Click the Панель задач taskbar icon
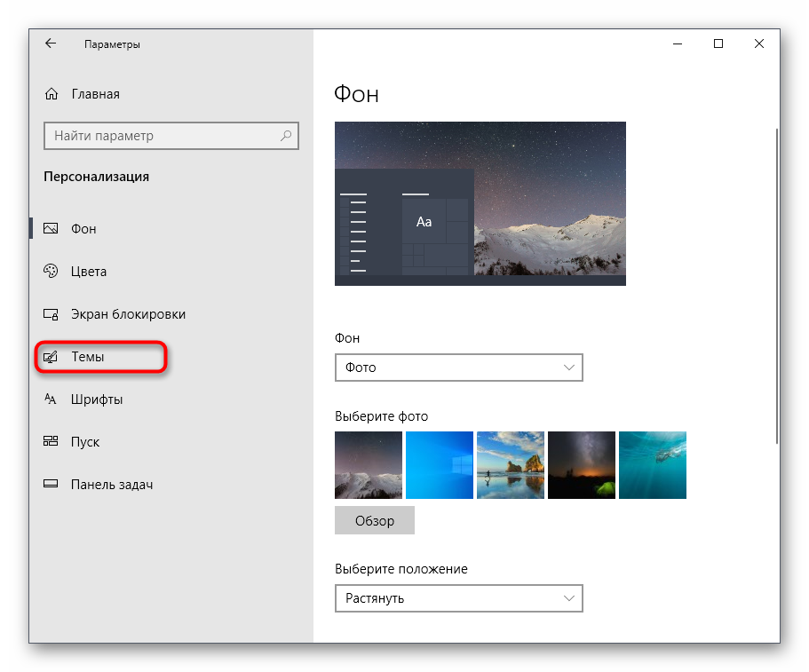This screenshot has height=672, width=809. tap(52, 485)
